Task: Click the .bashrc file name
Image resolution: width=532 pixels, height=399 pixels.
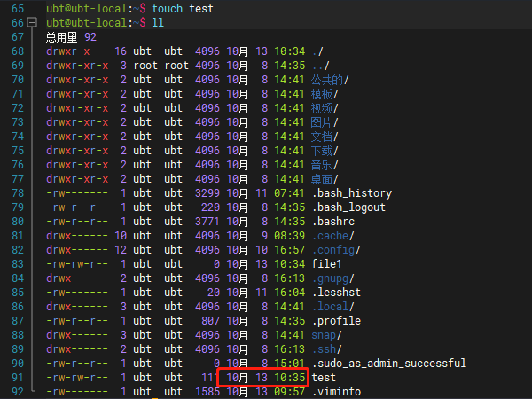Action: click(x=333, y=222)
